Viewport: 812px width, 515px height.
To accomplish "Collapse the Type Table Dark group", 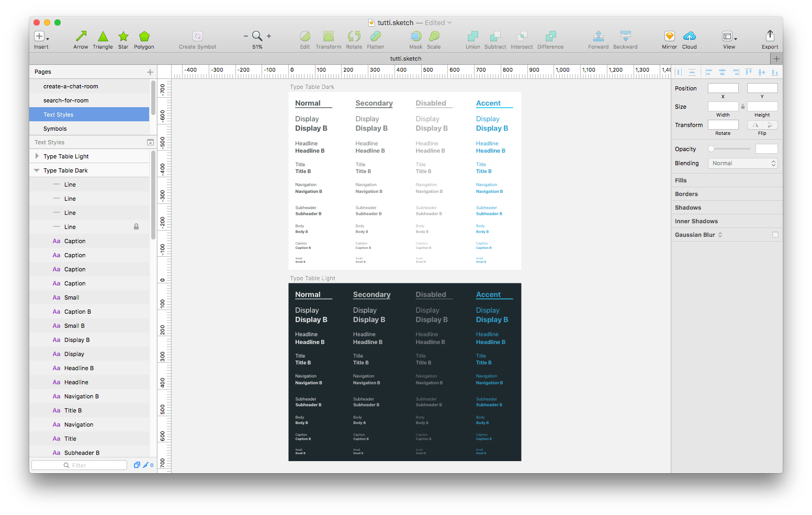I will 37,170.
